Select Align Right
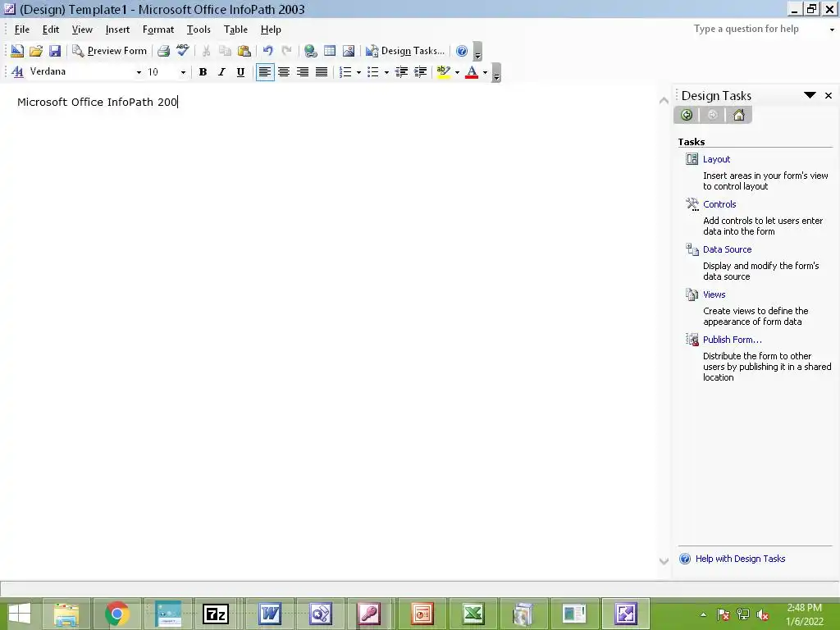This screenshot has height=630, width=840. 303,72
